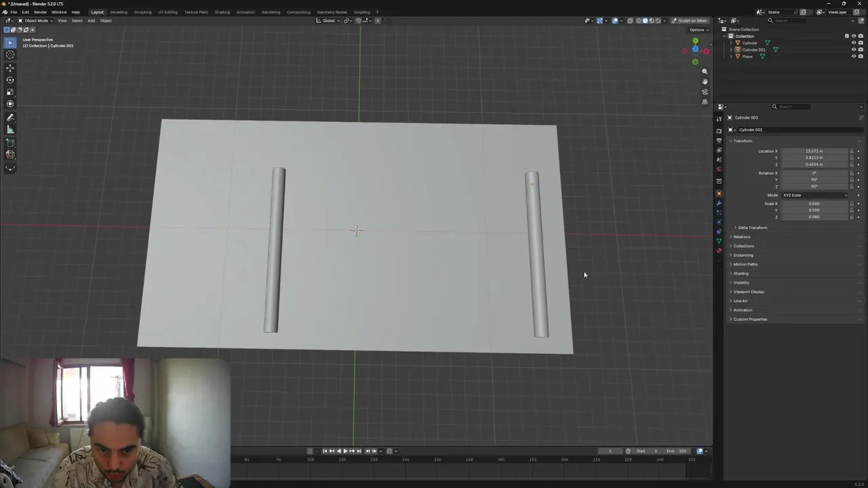
Task: Collapse the Collection tree item
Action: point(725,36)
